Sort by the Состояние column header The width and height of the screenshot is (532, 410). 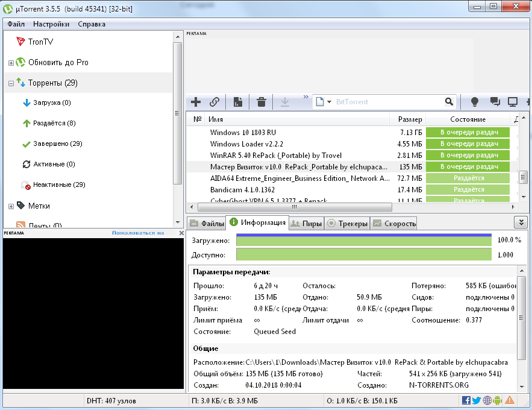pos(468,119)
